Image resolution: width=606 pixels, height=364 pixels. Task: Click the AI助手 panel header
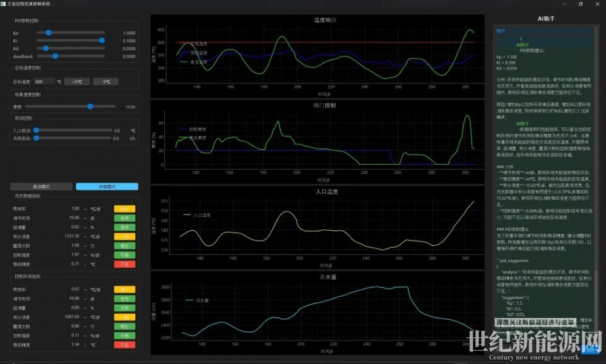pyautogui.click(x=546, y=19)
